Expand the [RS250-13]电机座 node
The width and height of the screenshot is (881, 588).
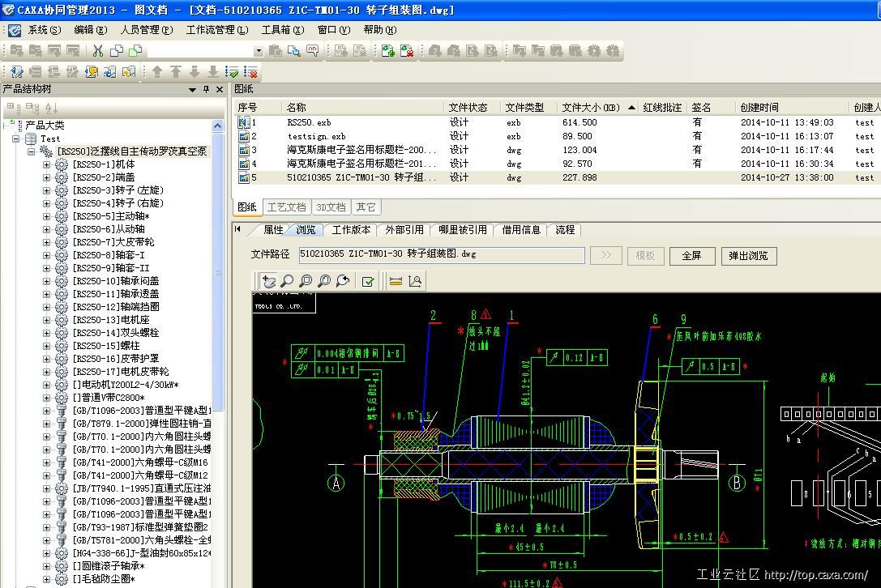(x=47, y=320)
